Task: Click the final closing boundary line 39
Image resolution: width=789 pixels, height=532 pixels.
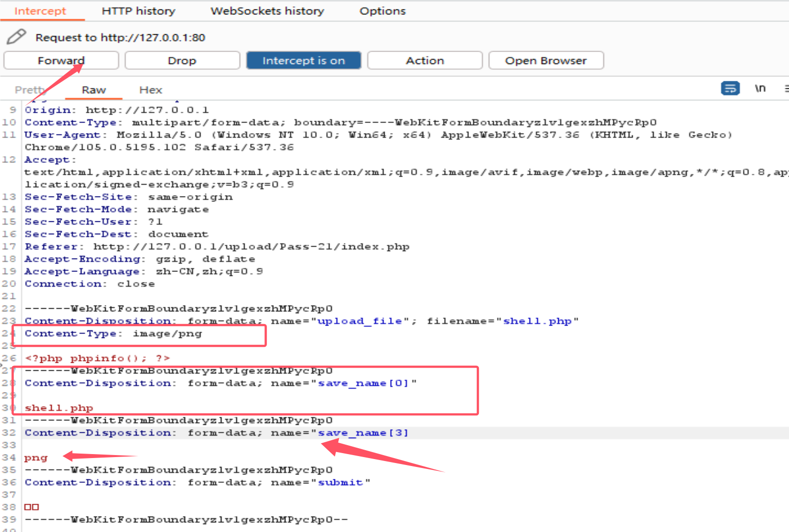Action: (187, 520)
